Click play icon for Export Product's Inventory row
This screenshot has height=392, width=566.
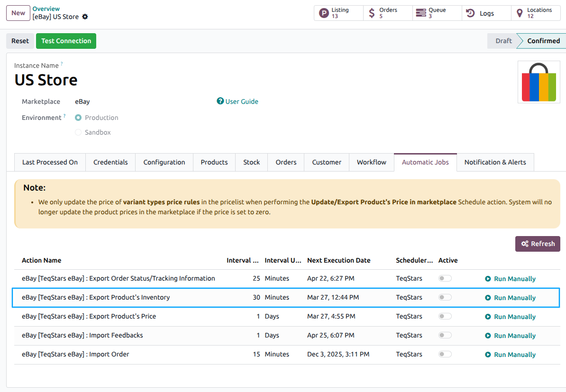[488, 298]
